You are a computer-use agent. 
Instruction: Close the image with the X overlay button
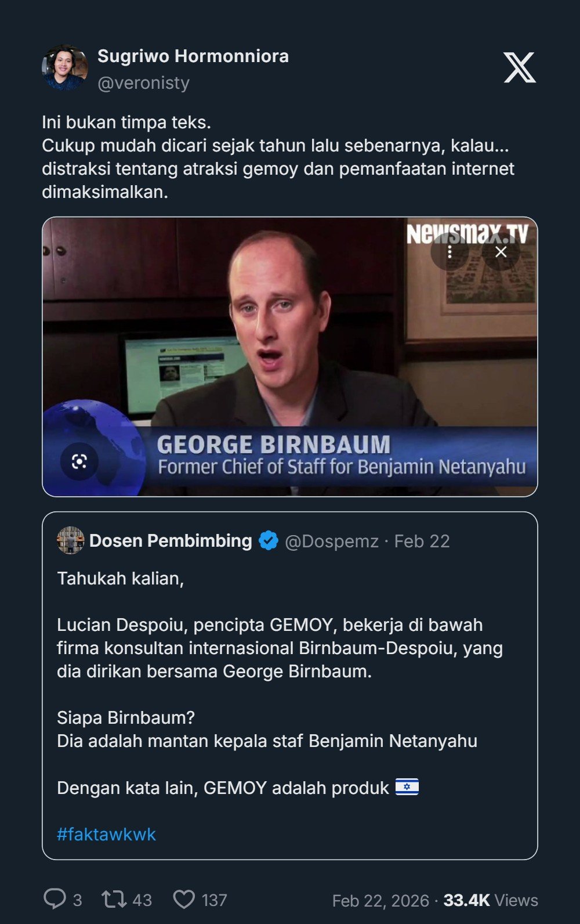pyautogui.click(x=501, y=251)
